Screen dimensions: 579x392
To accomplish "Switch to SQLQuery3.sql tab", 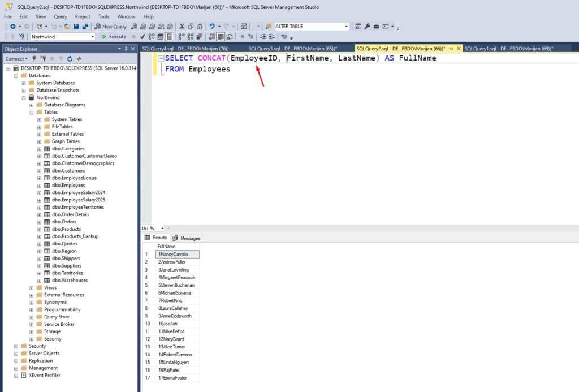I will pos(293,49).
